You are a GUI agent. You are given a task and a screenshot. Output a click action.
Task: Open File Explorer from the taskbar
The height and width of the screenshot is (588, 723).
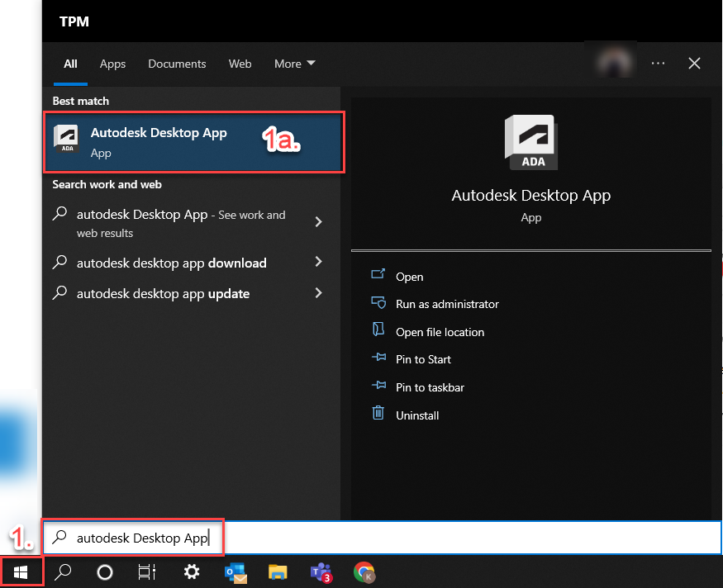tap(278, 571)
